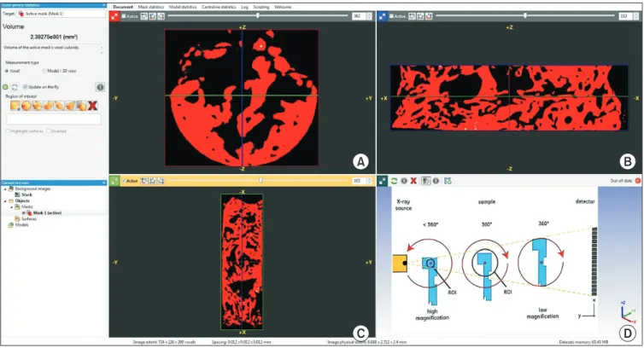The height and width of the screenshot is (348, 644).
Task: Open the Document tab
Action: point(123,7)
